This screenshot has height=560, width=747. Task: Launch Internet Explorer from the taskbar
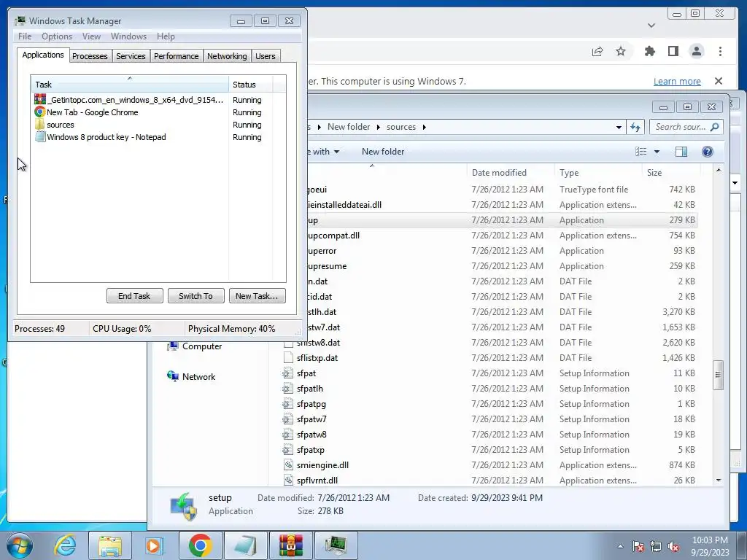[x=65, y=545]
